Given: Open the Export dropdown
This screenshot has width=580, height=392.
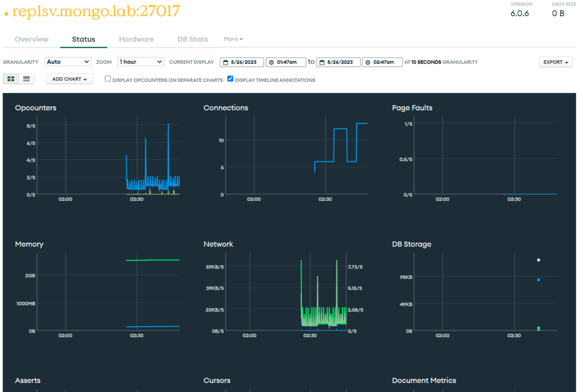Looking at the screenshot, I should [556, 62].
